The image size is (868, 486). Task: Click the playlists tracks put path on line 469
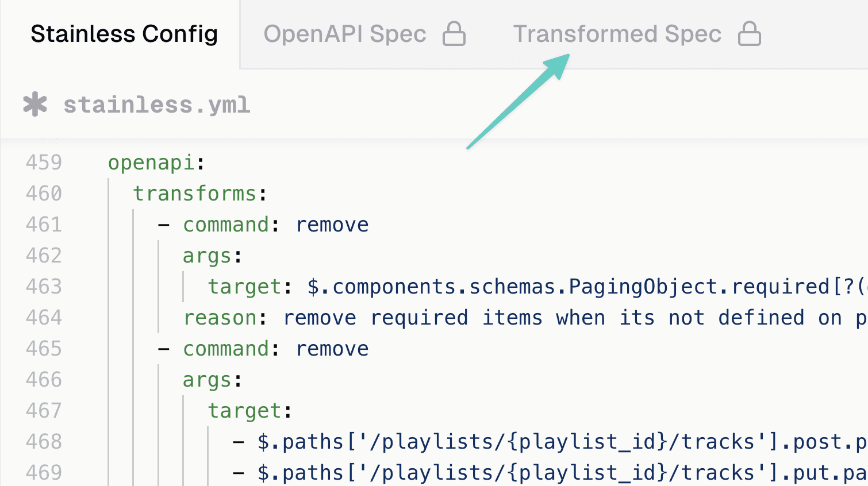[562, 473]
